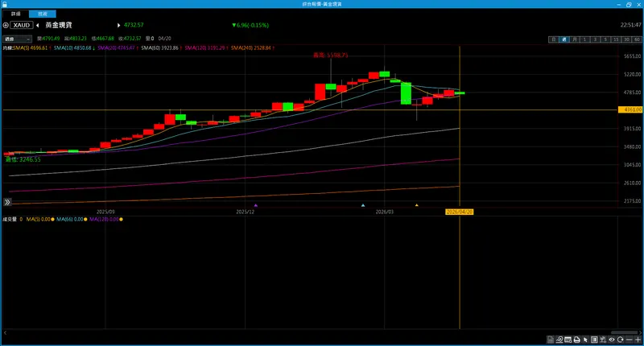Click the SMA(5) 4696.61 indicator label
Screen dimensions: 644x346
tap(32, 48)
